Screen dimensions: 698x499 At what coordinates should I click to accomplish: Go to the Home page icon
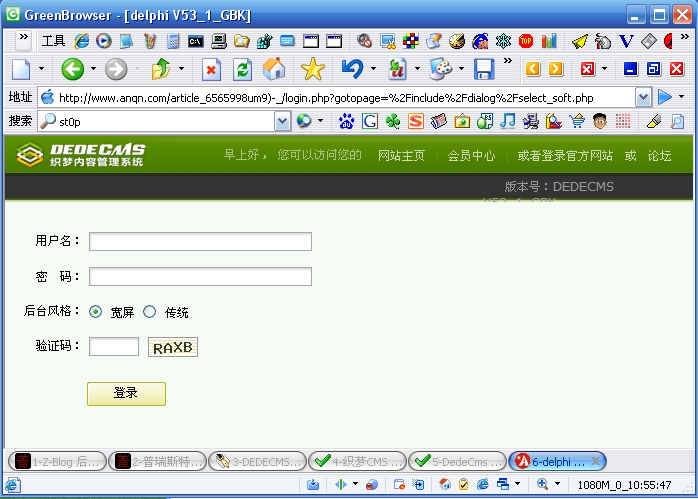[x=274, y=69]
